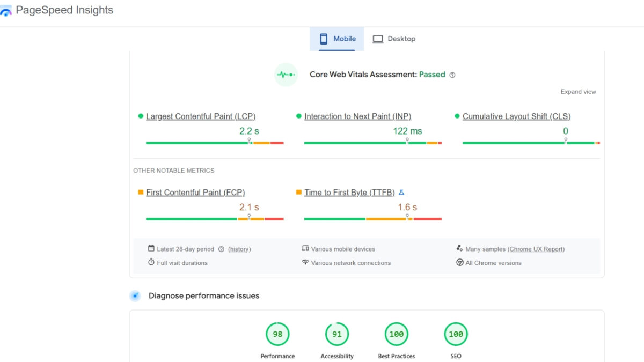Click the TTFB value 1.6 s
644x362 pixels.
click(407, 207)
